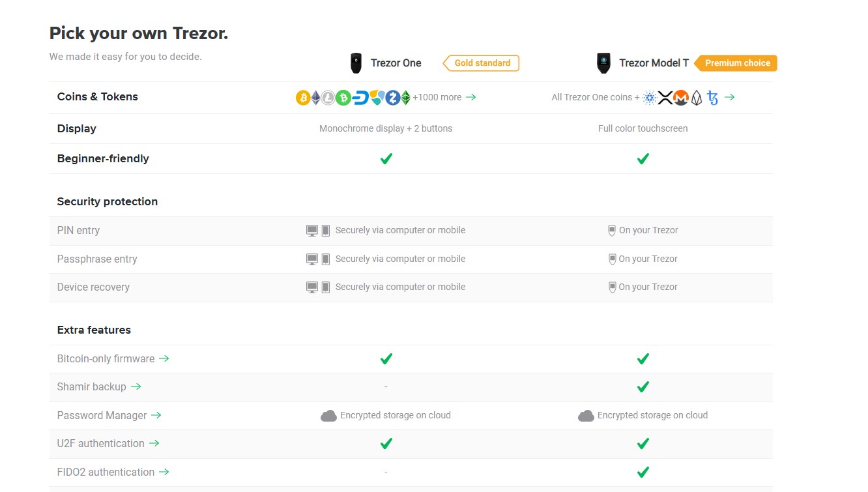Click Trezor shield icon in Passphrase entry row
The width and height of the screenshot is (868, 492).
point(612,259)
